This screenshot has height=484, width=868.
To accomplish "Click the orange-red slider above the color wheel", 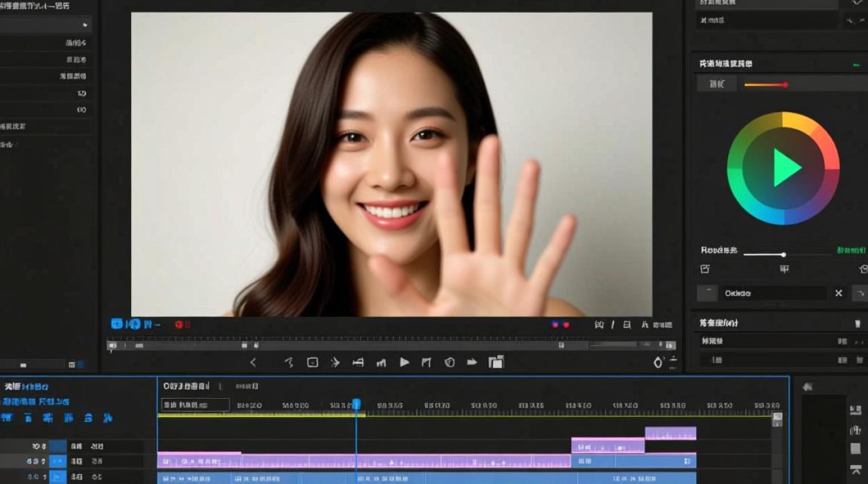I will 766,85.
